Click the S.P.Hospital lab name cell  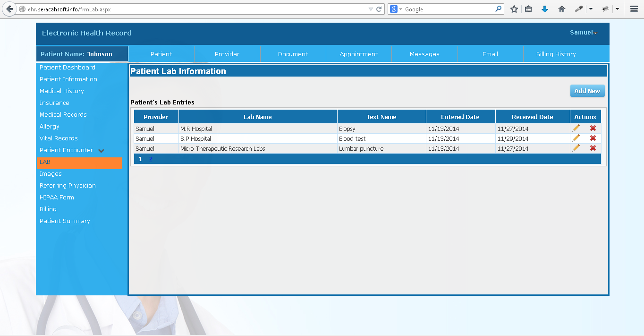click(x=258, y=138)
